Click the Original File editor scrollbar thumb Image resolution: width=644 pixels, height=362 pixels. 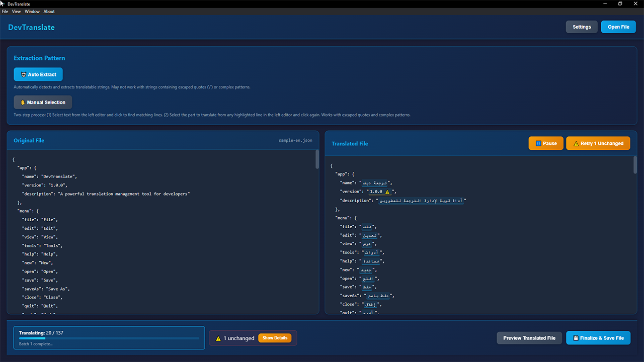317,159
